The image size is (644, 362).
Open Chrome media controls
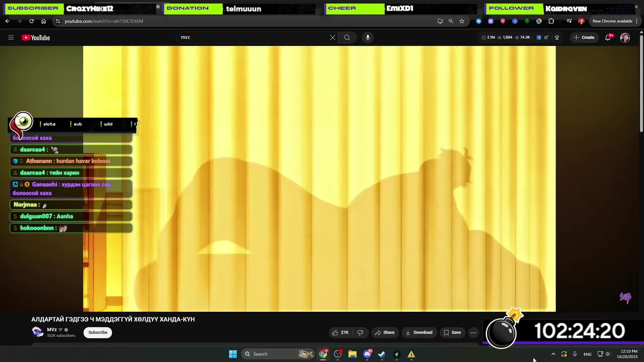pyautogui.click(x=569, y=21)
